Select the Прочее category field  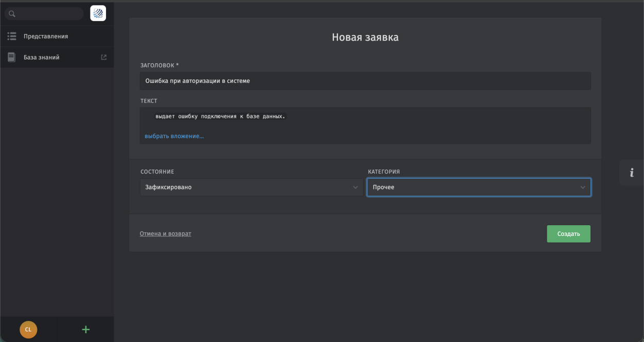click(479, 187)
